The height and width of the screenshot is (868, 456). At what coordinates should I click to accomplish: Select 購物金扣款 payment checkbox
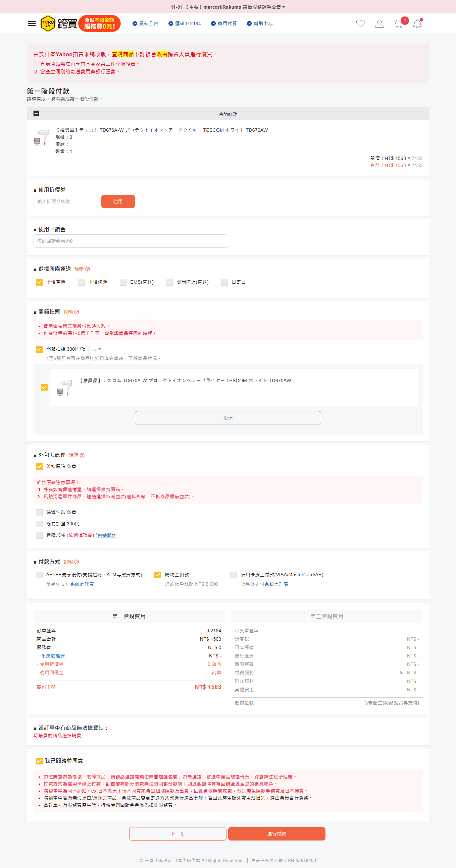point(157,575)
